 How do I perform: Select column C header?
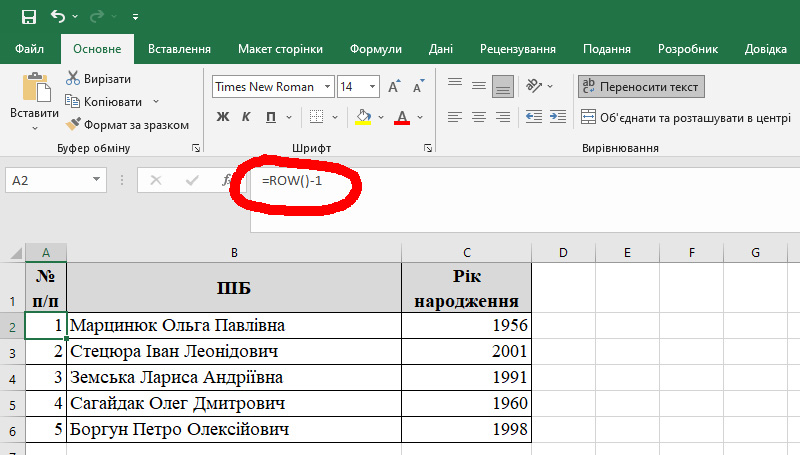click(x=466, y=252)
